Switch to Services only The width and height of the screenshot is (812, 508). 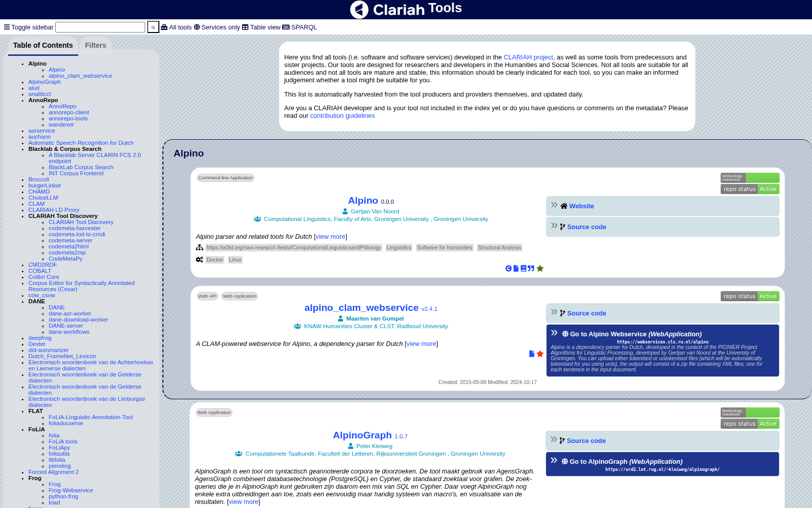[x=217, y=27]
